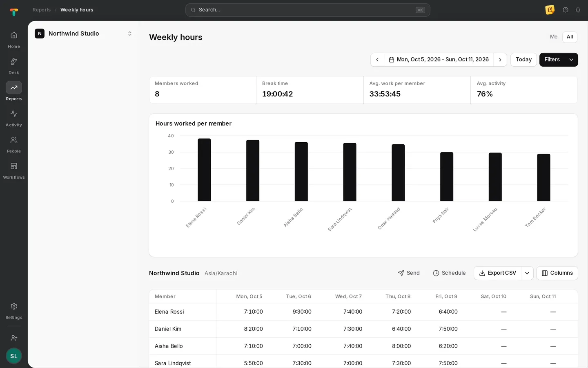Click the Members worked stat card

203,90
